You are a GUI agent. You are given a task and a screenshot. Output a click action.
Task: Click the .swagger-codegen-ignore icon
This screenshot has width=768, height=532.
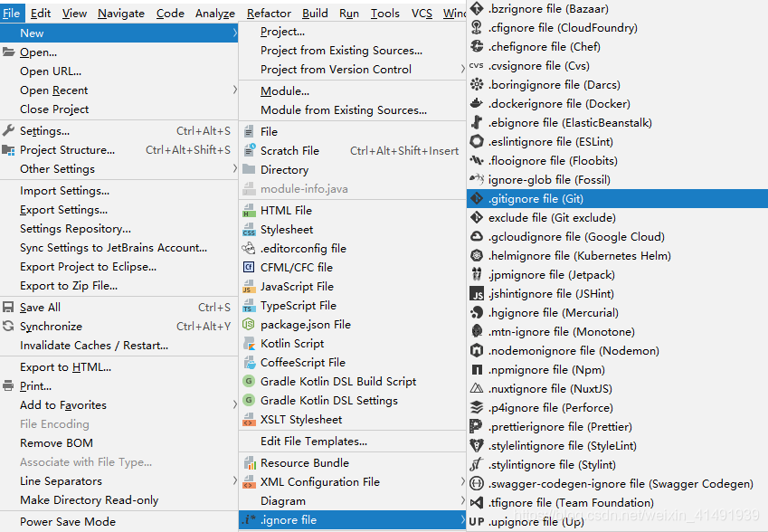click(x=477, y=483)
